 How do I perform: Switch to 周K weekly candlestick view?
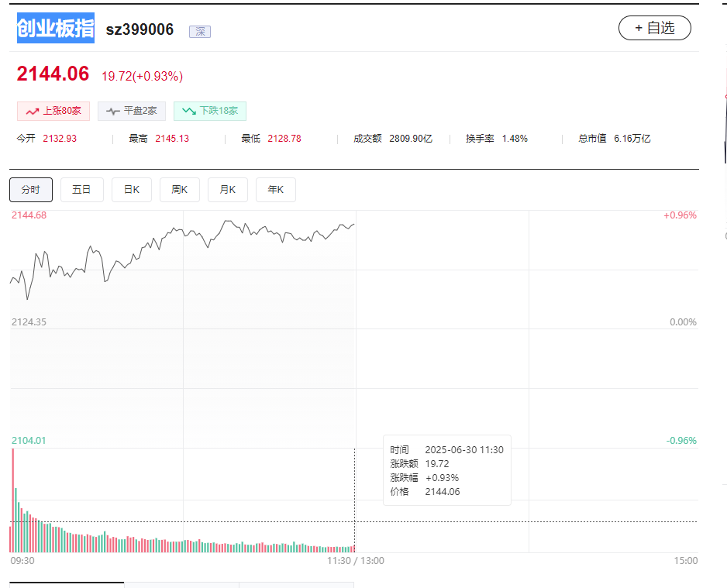click(180, 190)
